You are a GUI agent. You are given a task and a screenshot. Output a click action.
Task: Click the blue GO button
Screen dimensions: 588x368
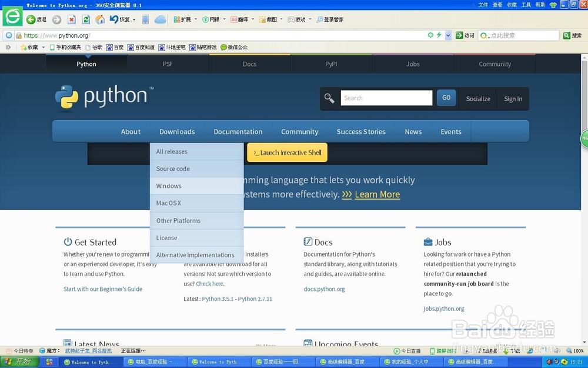click(x=446, y=98)
